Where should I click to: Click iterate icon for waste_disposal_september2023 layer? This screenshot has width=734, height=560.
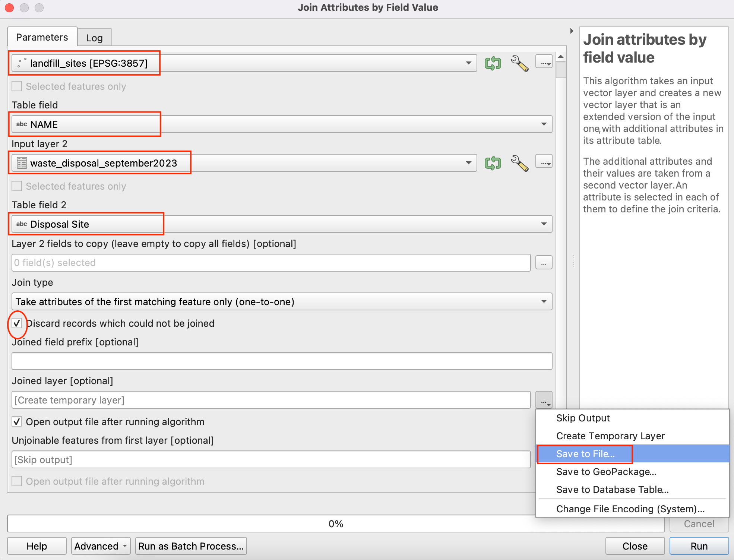[493, 163]
